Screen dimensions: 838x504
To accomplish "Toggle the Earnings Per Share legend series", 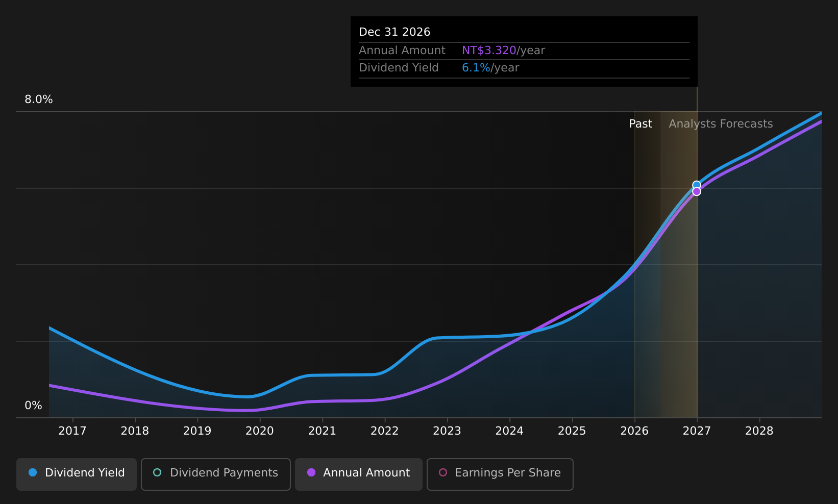I will point(500,474).
